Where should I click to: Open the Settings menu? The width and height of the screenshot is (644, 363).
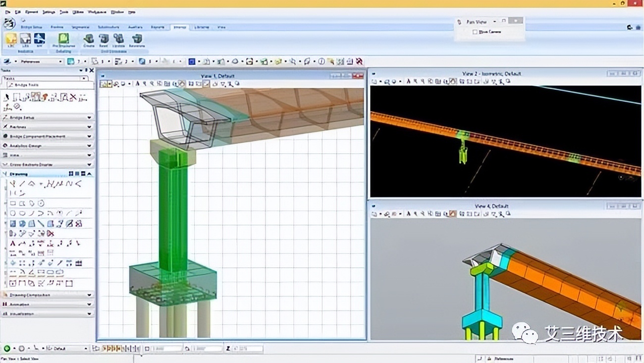pos(49,12)
